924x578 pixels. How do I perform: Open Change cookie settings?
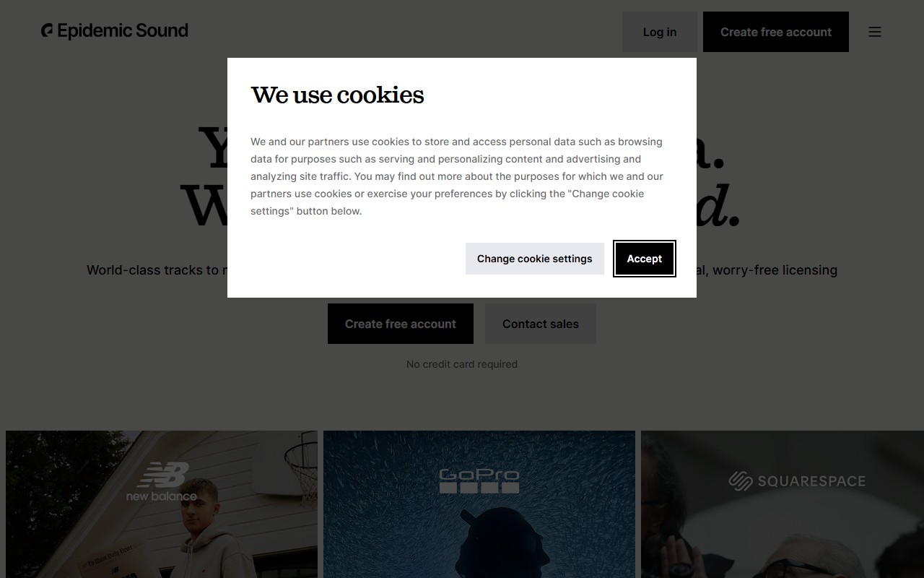(x=535, y=259)
